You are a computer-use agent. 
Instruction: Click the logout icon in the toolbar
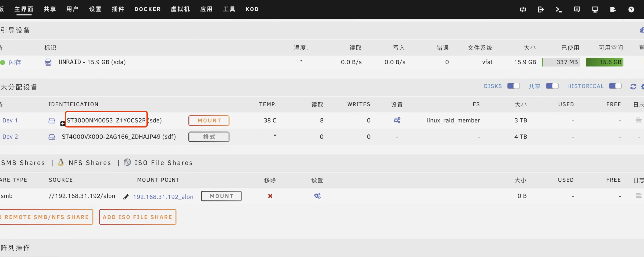(541, 9)
